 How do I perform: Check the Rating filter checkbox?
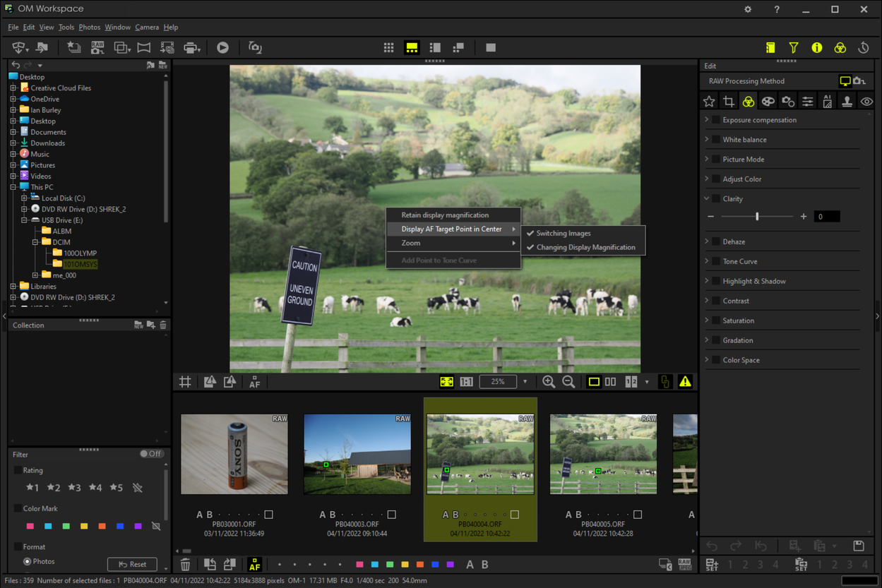pyautogui.click(x=18, y=470)
